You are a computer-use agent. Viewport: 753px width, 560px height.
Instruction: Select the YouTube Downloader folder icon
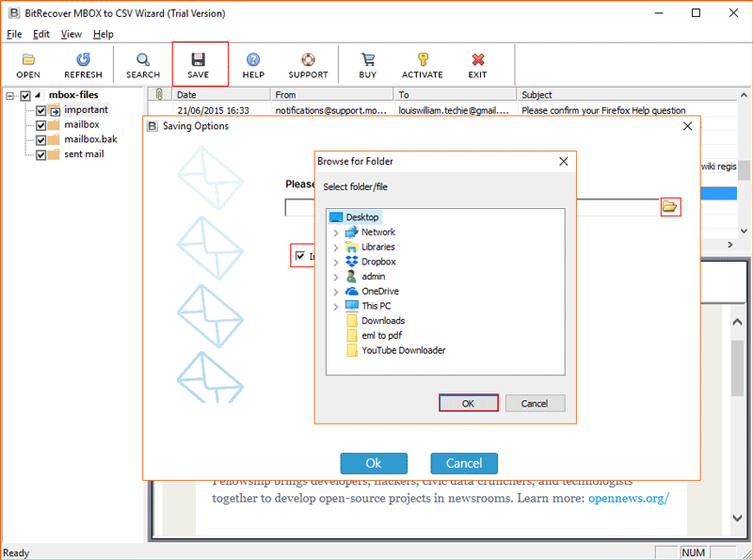point(352,351)
